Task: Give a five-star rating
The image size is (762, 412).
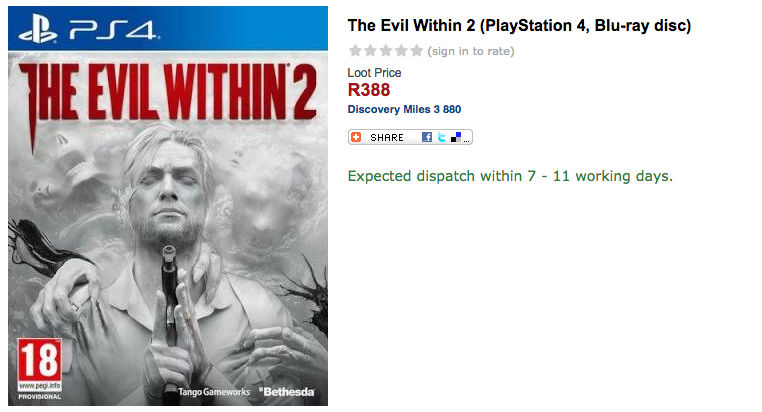Action: [x=416, y=50]
